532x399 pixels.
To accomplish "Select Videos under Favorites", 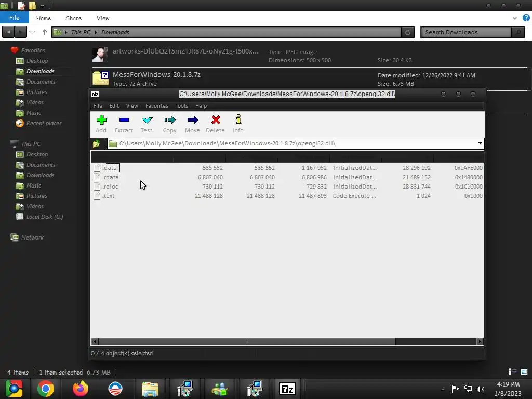I will [x=35, y=102].
